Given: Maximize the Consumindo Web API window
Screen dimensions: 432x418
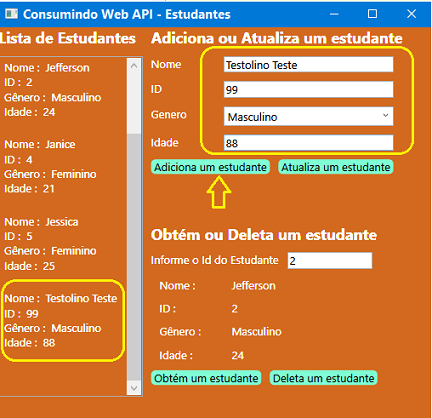Looking at the screenshot, I should pyautogui.click(x=372, y=14).
